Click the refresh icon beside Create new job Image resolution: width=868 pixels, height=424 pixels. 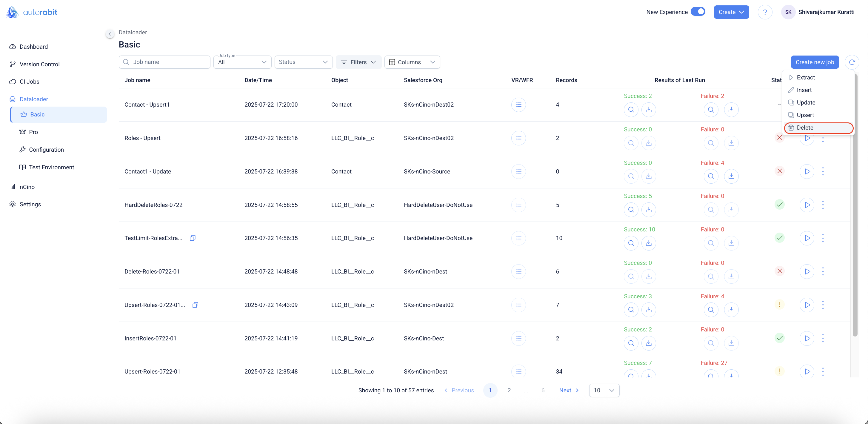coord(852,62)
